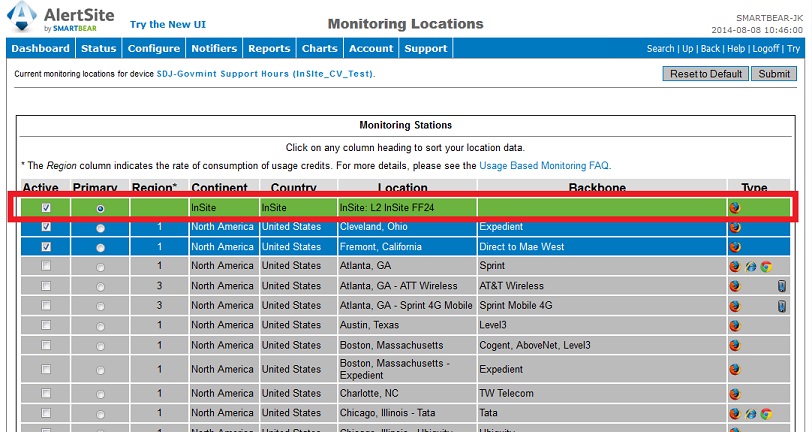
Task: Check Active for Boston, Massachusetts Cogent row
Action: (46, 344)
